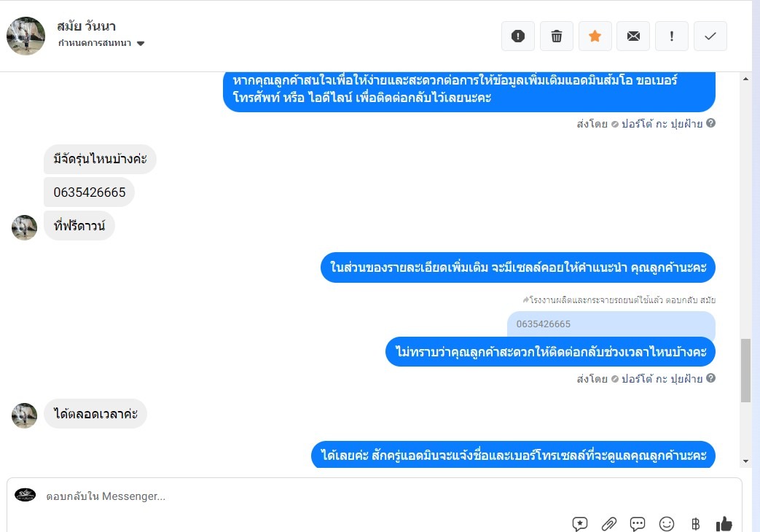
Task: Flag conversation as priority with exclamation icon
Action: click(671, 36)
